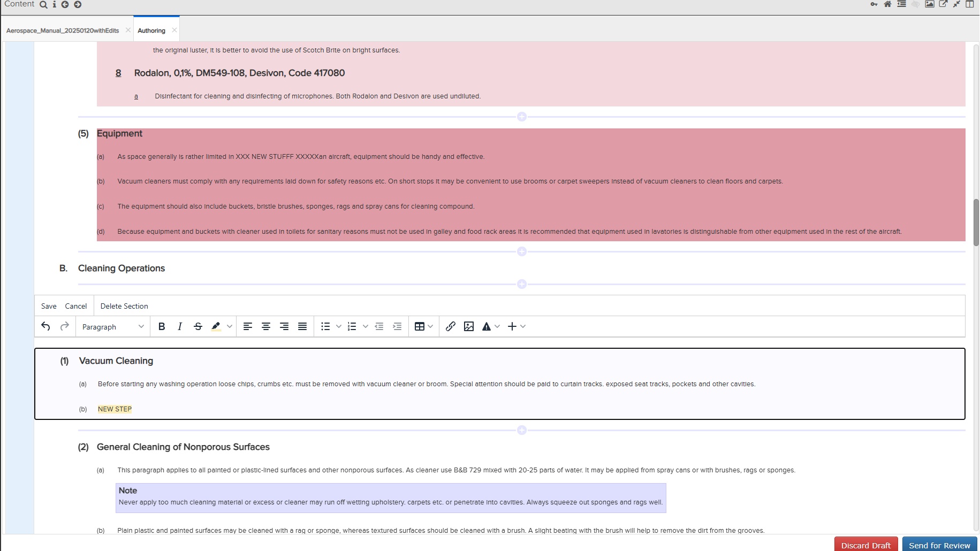Redo the last undone edit
Image resolution: width=980 pixels, height=551 pixels.
point(65,326)
